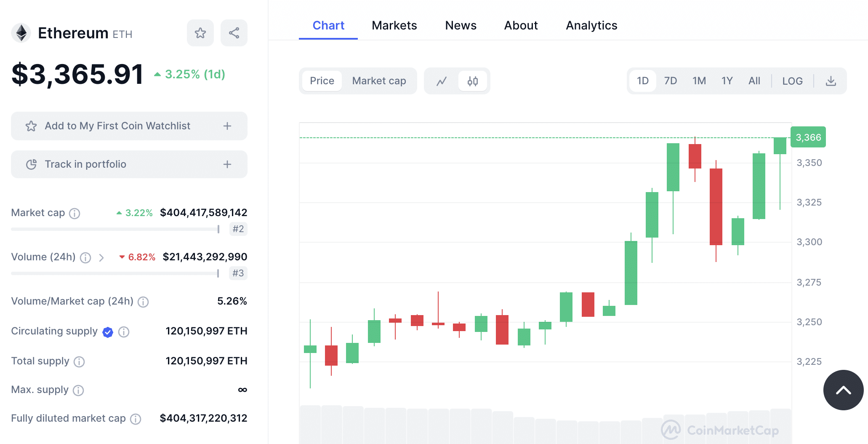Click the $21,443,292,990 volume value
868x444 pixels.
tap(205, 257)
